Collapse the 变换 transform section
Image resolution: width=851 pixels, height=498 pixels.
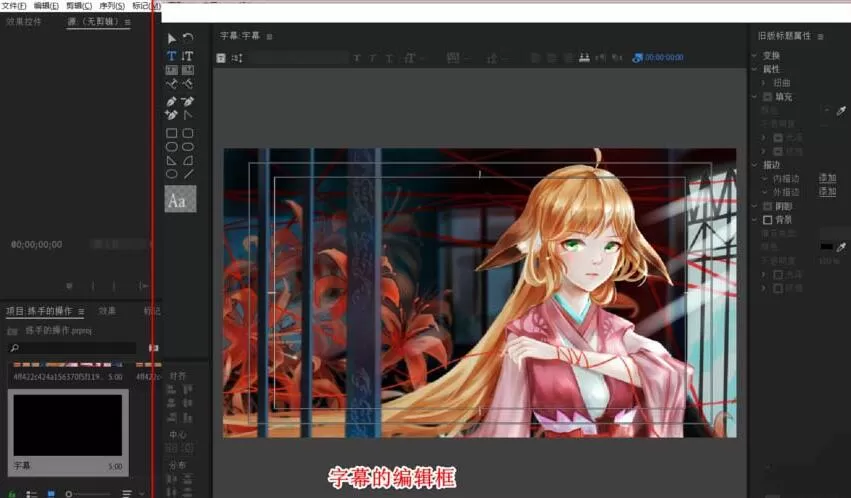(x=754, y=55)
